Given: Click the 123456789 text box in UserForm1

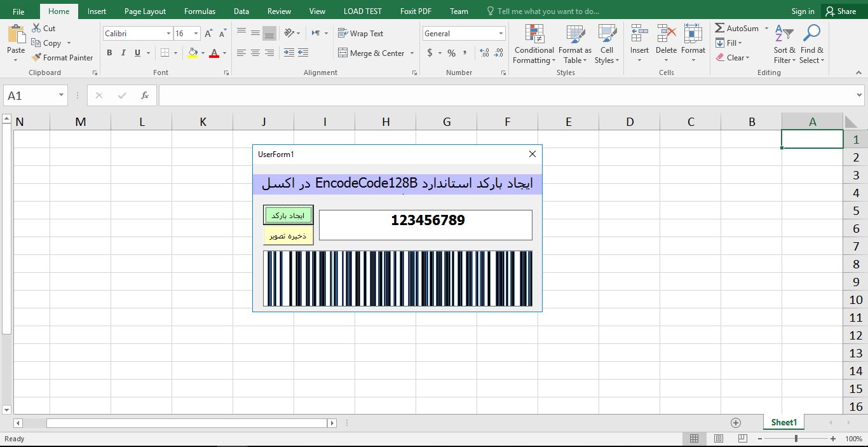Looking at the screenshot, I should click(426, 225).
